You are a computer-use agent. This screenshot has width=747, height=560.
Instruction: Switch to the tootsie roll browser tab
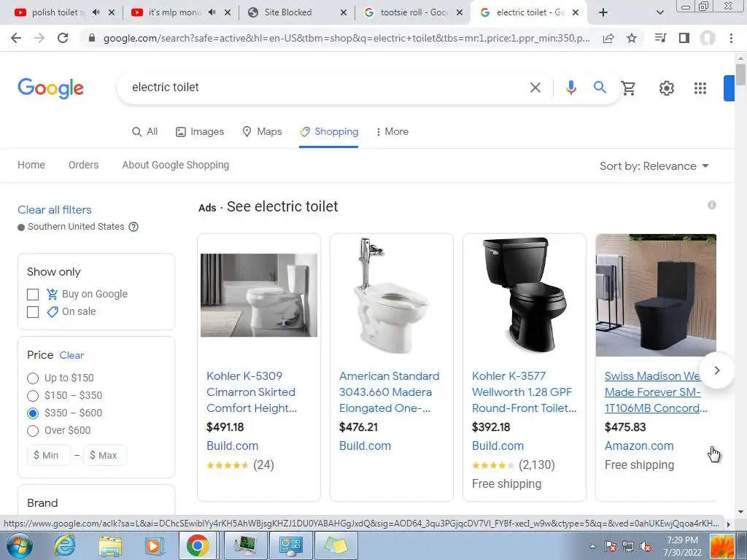click(414, 12)
